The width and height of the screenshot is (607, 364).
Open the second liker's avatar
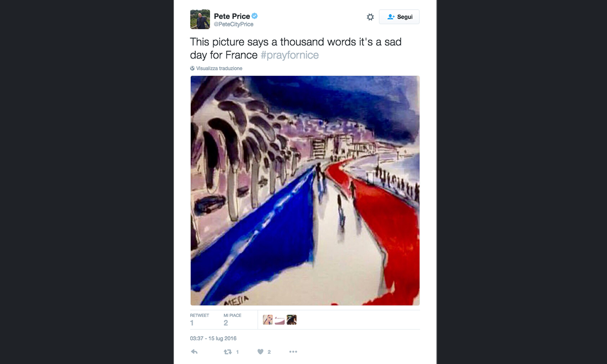click(280, 320)
